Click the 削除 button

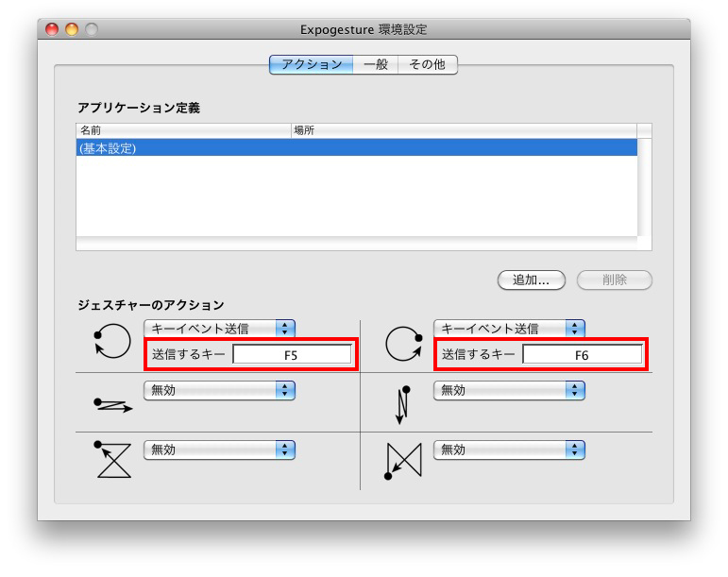pos(615,280)
